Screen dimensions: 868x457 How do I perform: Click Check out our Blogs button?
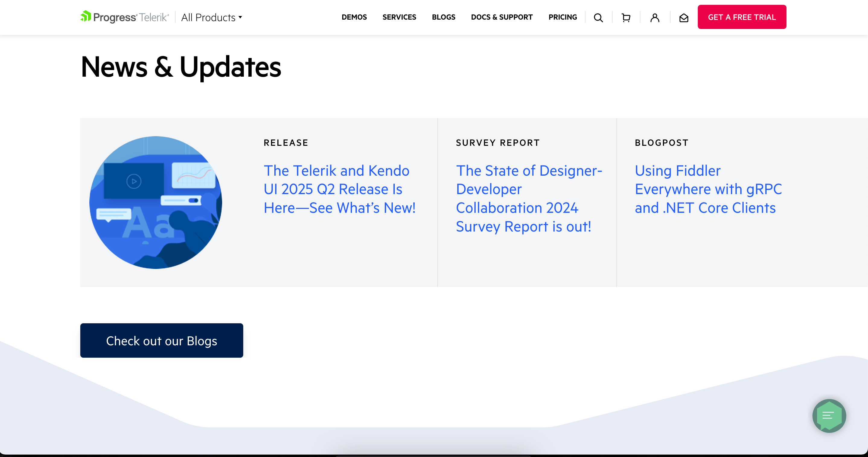pyautogui.click(x=162, y=340)
